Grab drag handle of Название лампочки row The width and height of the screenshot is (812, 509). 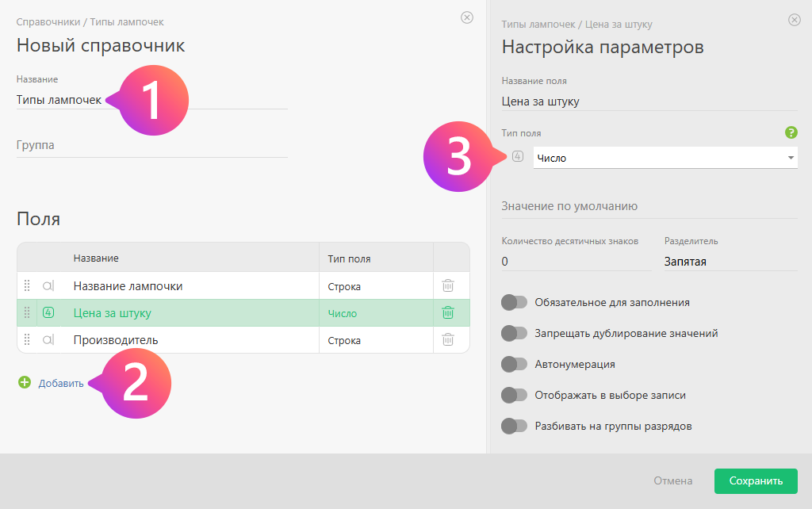(x=27, y=285)
